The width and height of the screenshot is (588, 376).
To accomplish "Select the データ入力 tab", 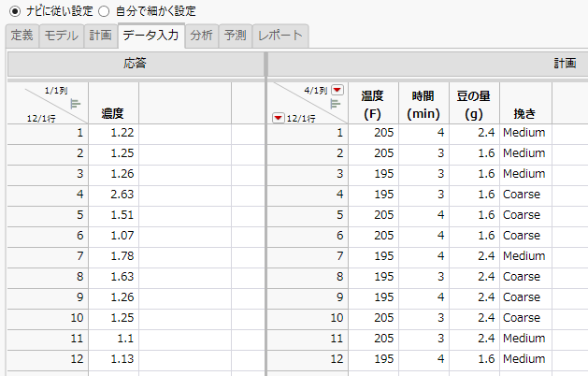I will [x=151, y=36].
